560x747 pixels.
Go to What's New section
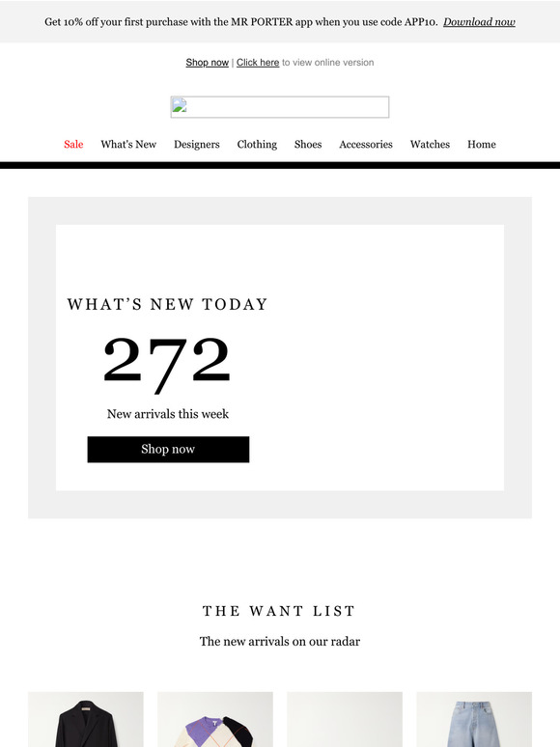[128, 145]
